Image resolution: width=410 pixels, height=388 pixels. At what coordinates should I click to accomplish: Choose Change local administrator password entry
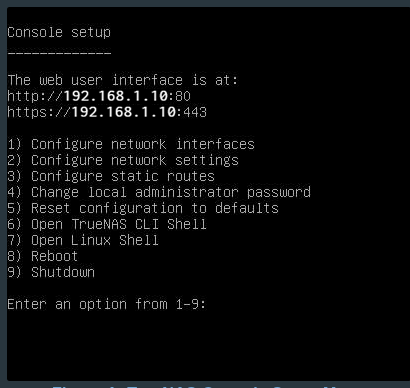point(159,192)
